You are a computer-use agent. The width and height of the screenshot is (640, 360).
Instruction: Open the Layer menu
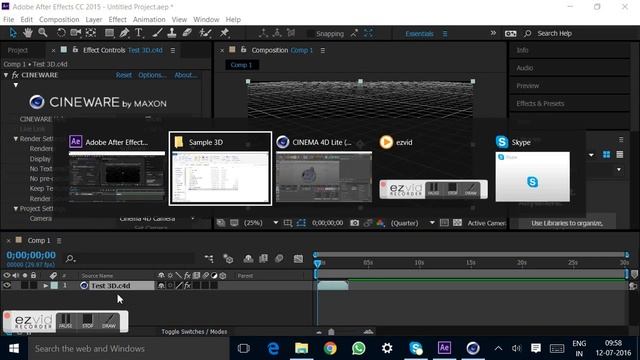tap(93, 20)
